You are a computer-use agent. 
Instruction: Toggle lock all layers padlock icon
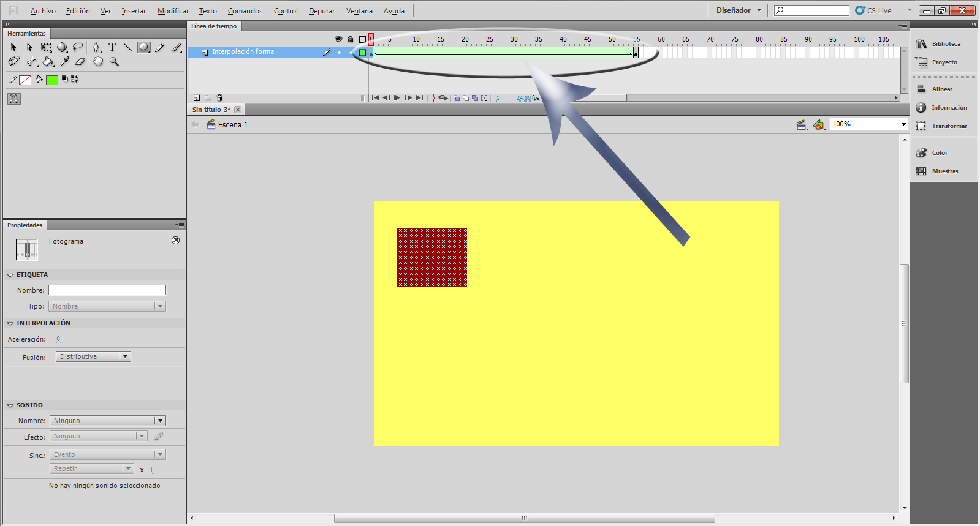351,39
